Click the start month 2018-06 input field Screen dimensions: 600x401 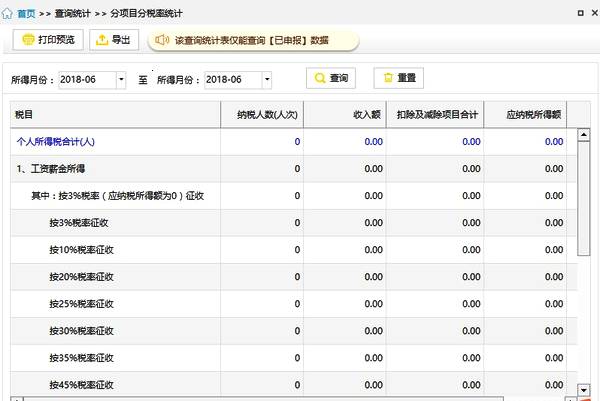pyautogui.click(x=86, y=79)
